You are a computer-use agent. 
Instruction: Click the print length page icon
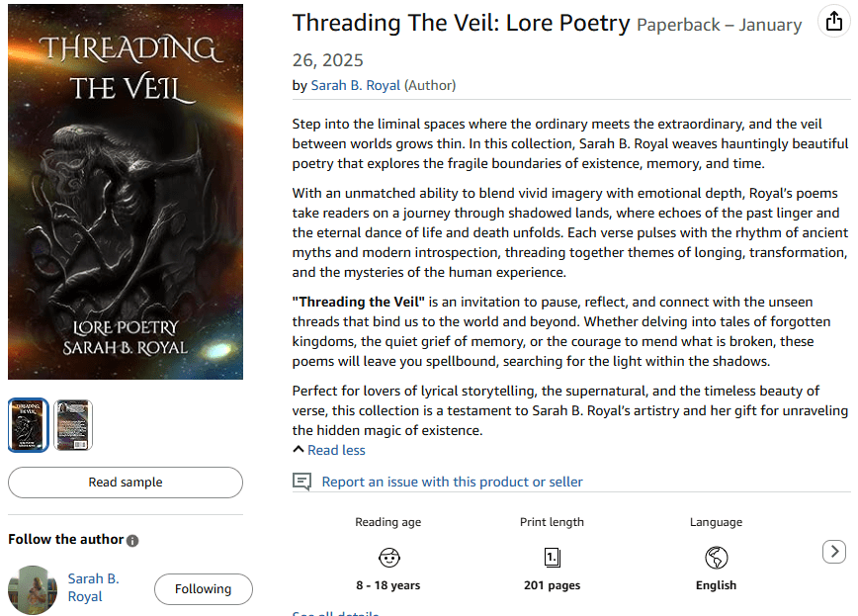coord(552,557)
